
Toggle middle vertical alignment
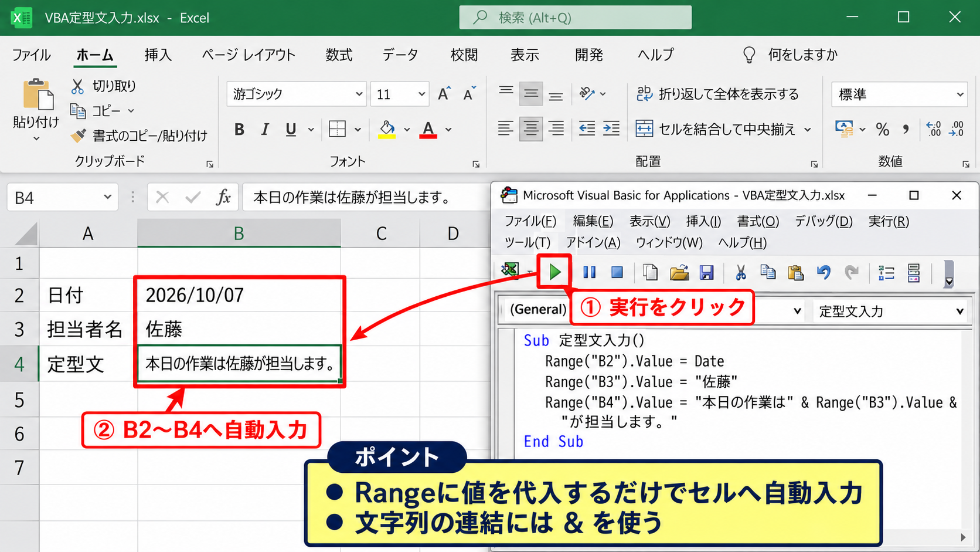pyautogui.click(x=531, y=93)
